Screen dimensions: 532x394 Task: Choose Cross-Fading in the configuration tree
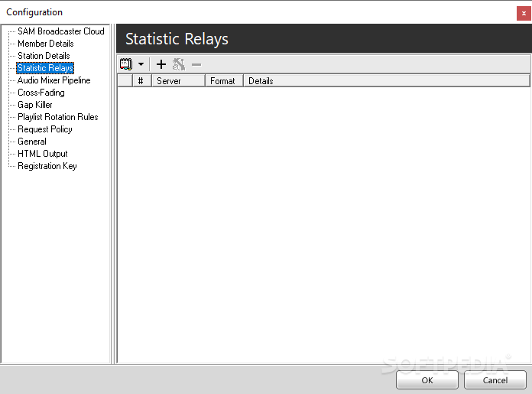coord(41,93)
